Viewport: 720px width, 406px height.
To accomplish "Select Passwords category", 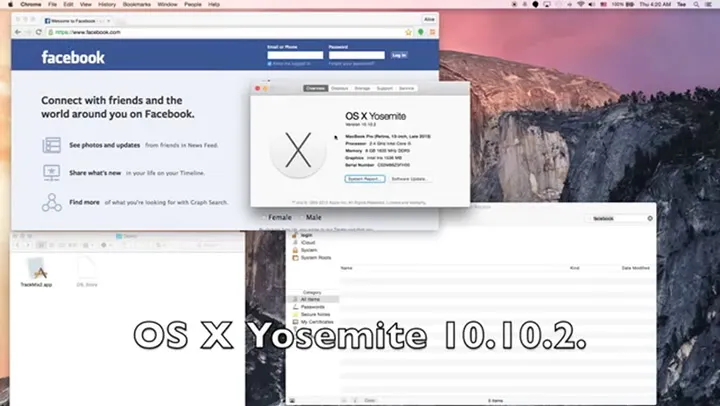I will coord(312,307).
